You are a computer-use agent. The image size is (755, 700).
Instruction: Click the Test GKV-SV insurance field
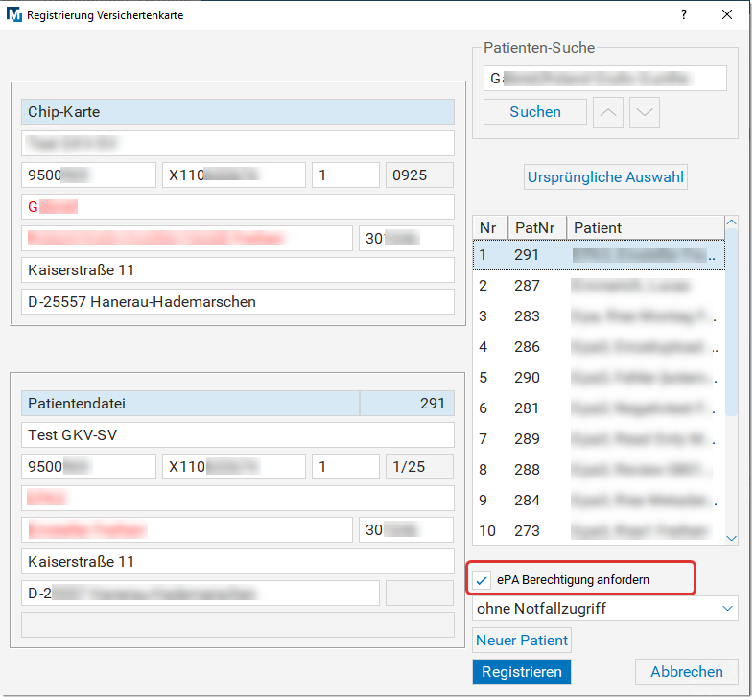tap(237, 435)
